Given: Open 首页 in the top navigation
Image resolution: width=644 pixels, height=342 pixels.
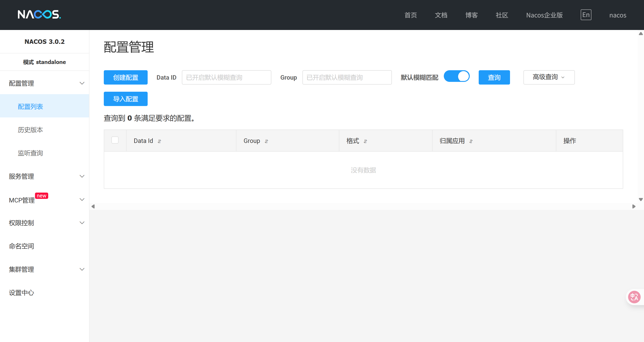Looking at the screenshot, I should [x=410, y=15].
